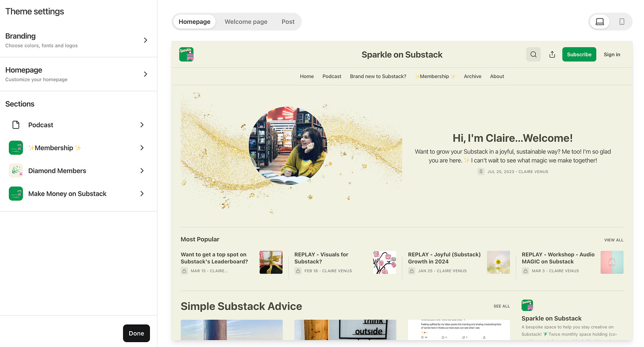Open Make Money on Substack chevron
Viewport: 644px width, 347px height.
[142, 194]
